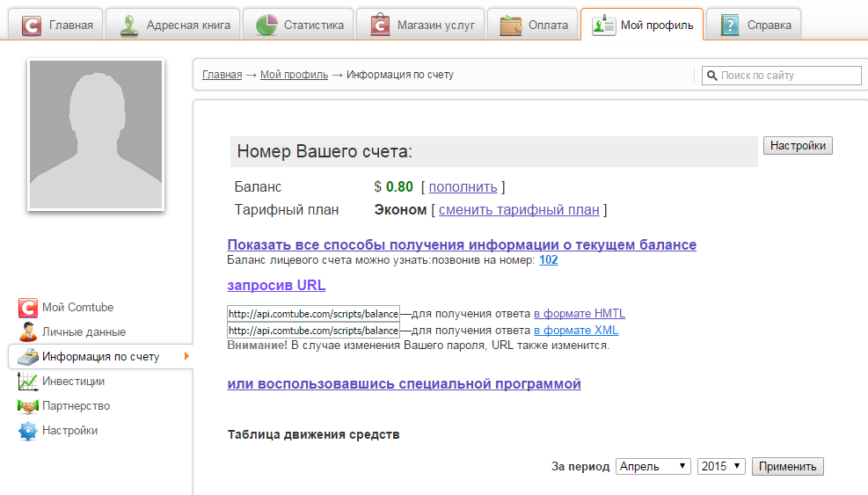Click the phone number 102 link
Image resolution: width=868 pixels, height=495 pixels.
549,259
